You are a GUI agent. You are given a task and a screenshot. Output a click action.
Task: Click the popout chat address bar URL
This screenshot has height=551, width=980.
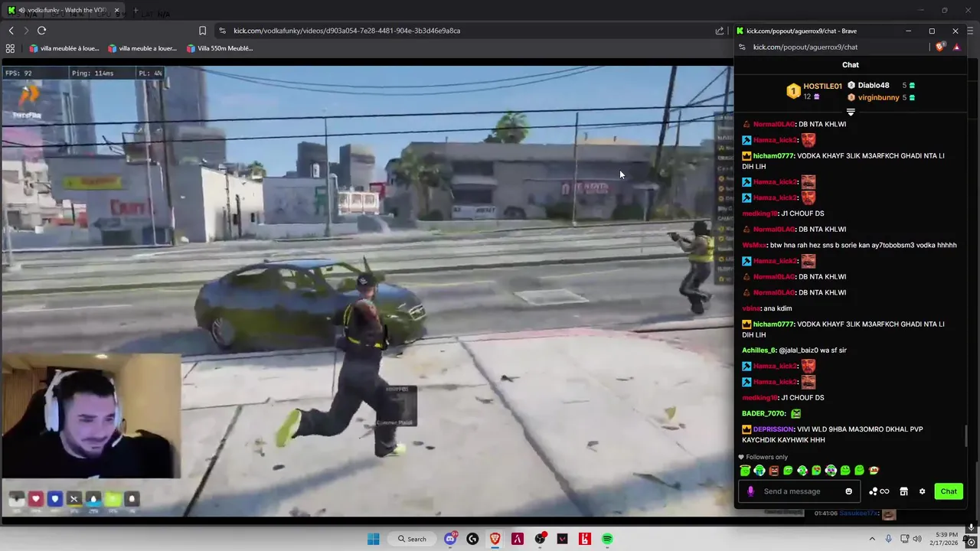click(x=805, y=47)
